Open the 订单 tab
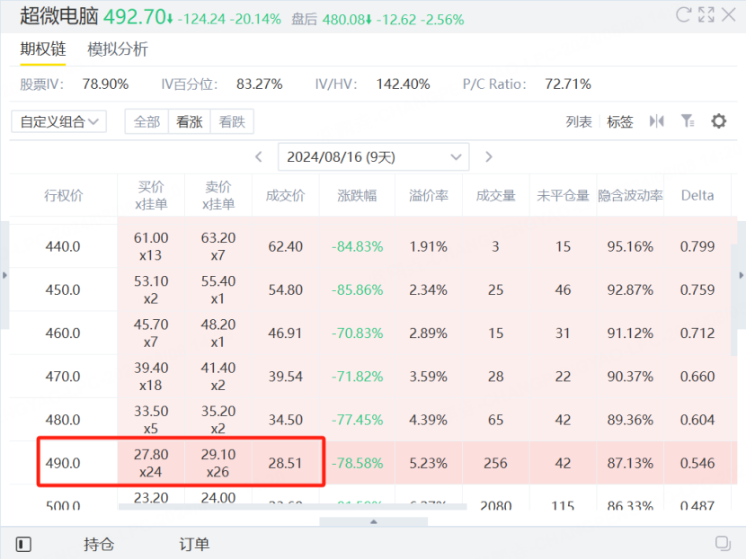 [x=194, y=544]
